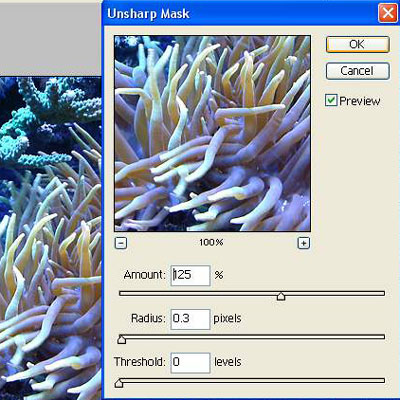Click the Radius slider handle
The height and width of the screenshot is (400, 400).
[122, 340]
